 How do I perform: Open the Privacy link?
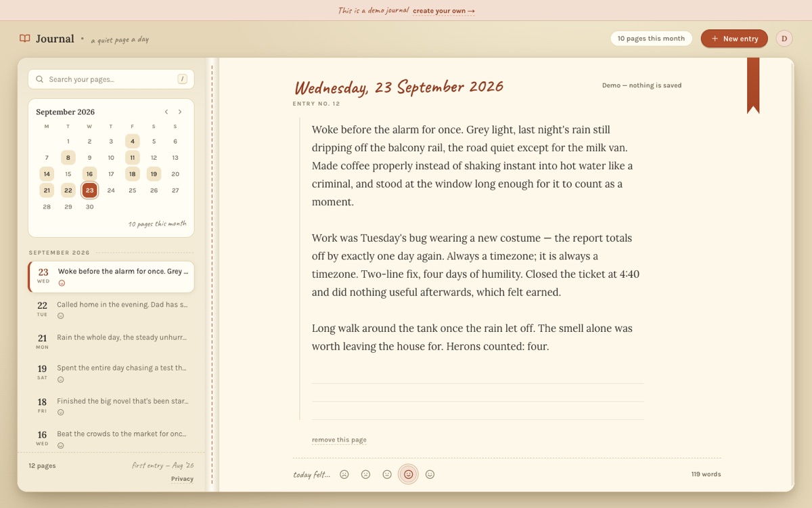click(x=182, y=479)
